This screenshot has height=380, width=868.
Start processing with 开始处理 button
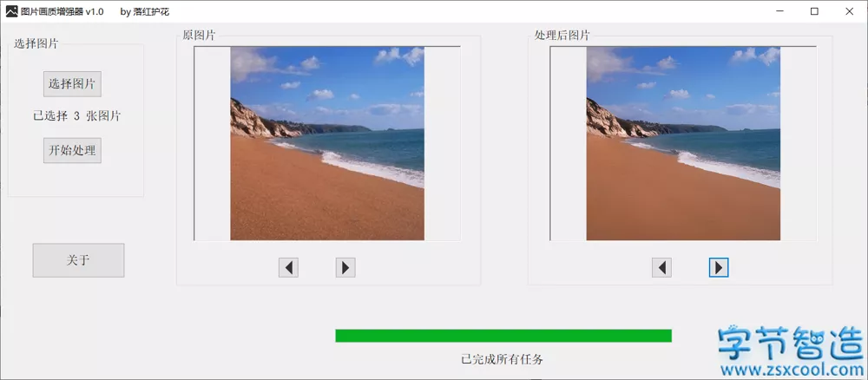73,150
